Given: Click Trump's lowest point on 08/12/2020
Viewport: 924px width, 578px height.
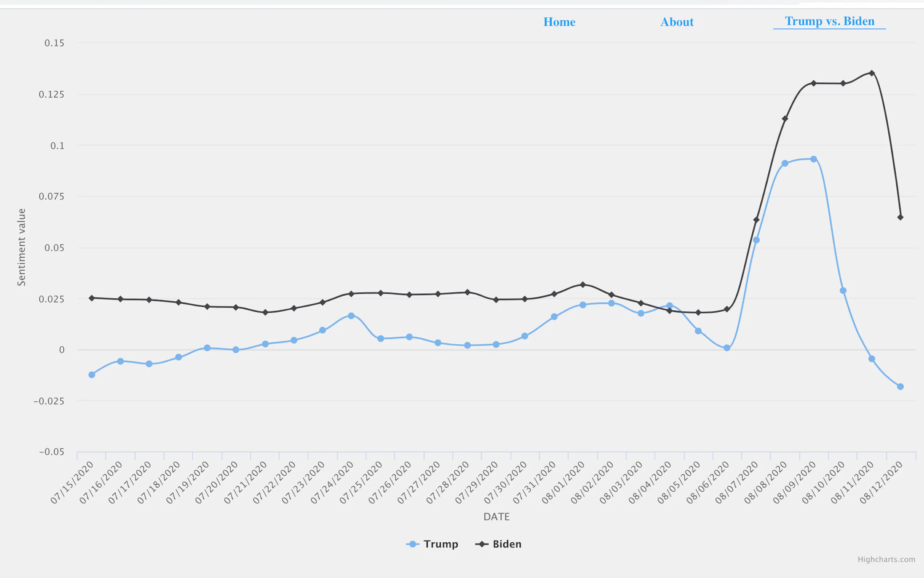Looking at the screenshot, I should tap(900, 387).
